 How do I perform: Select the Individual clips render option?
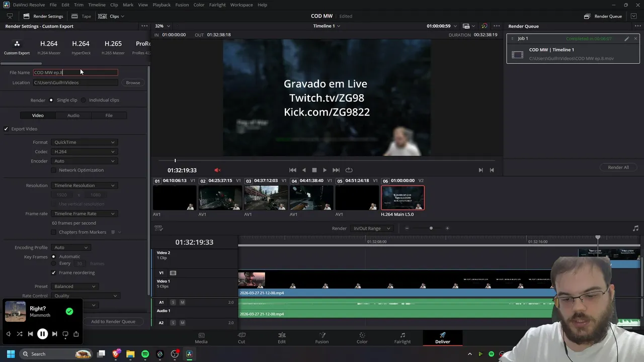coord(84,100)
